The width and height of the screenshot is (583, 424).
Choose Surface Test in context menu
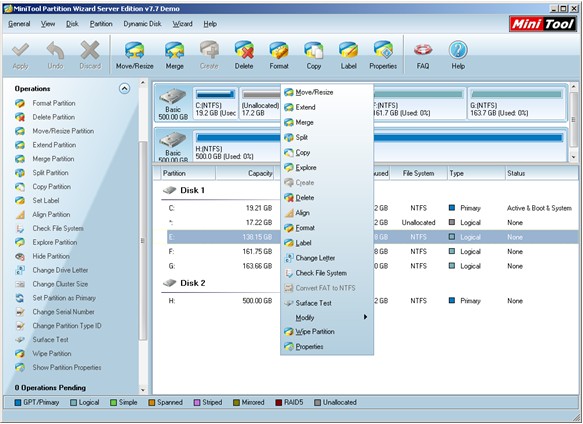pos(327,303)
